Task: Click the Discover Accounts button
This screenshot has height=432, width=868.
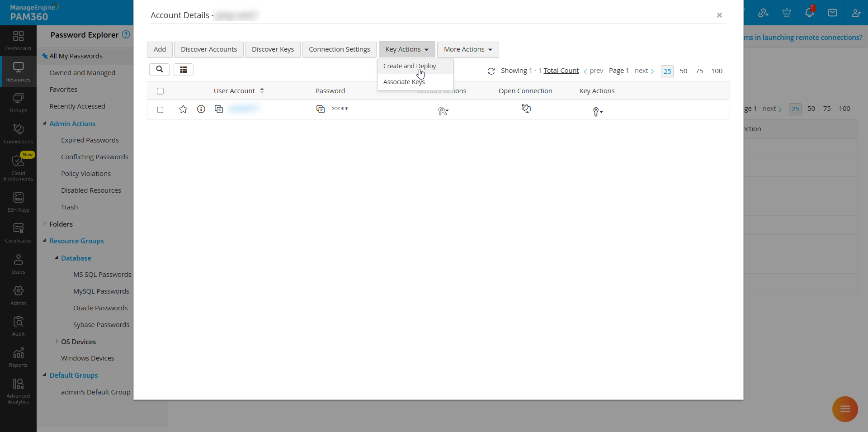Action: (208, 49)
